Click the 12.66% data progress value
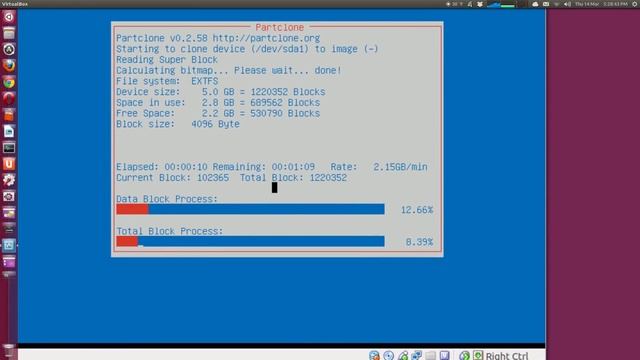This screenshot has width=640, height=360. pos(417,210)
